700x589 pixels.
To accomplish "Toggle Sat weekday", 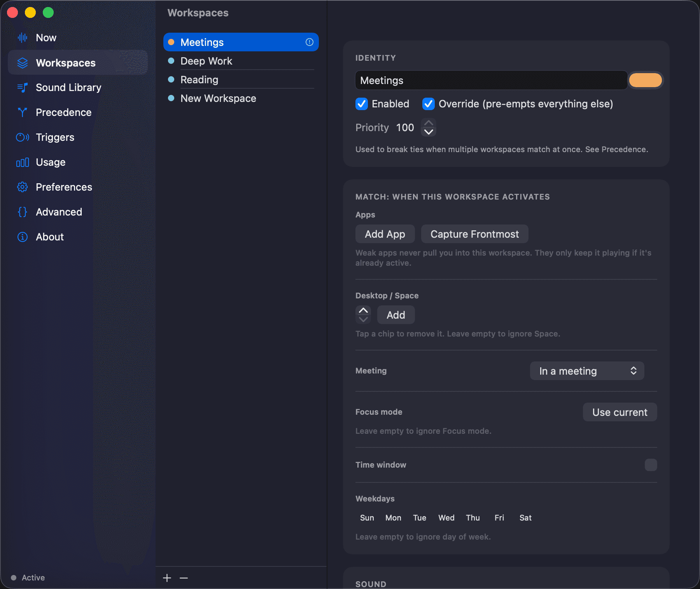I will click(x=525, y=518).
